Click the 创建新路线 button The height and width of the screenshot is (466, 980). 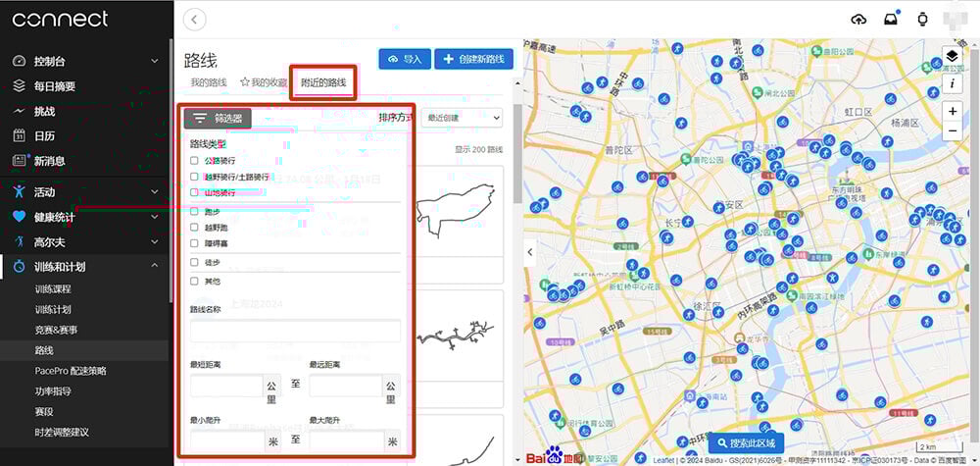[473, 59]
